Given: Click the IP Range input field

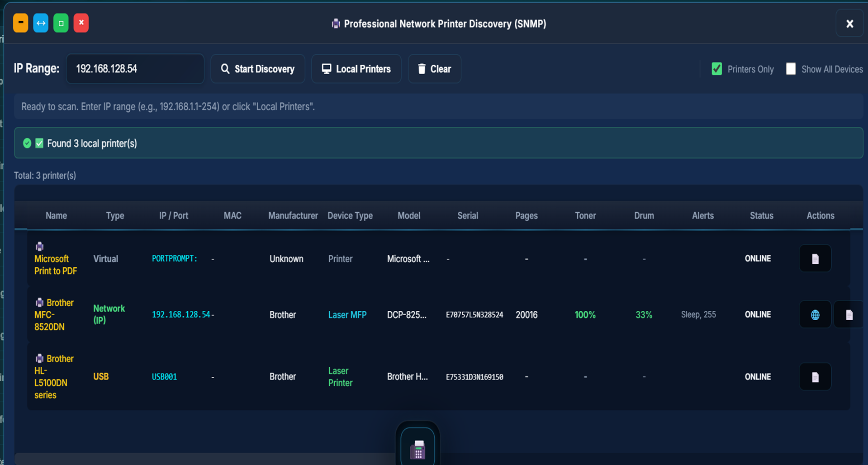Looking at the screenshot, I should point(135,69).
